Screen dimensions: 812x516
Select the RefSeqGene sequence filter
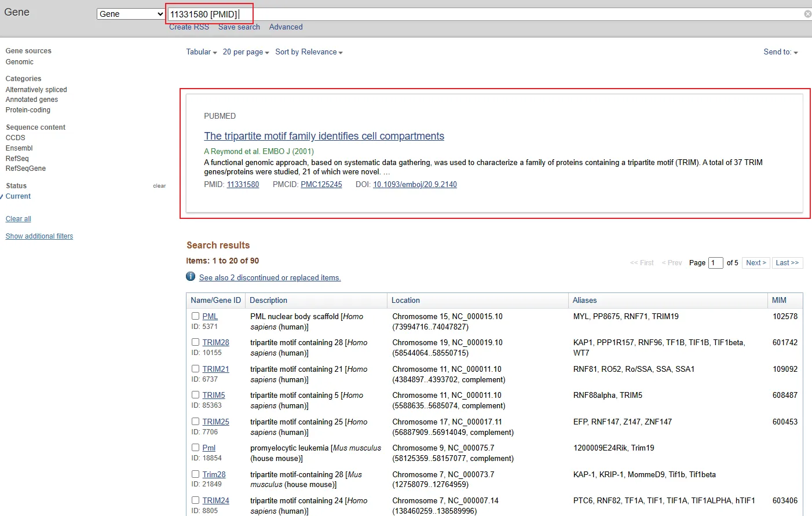(x=25, y=169)
